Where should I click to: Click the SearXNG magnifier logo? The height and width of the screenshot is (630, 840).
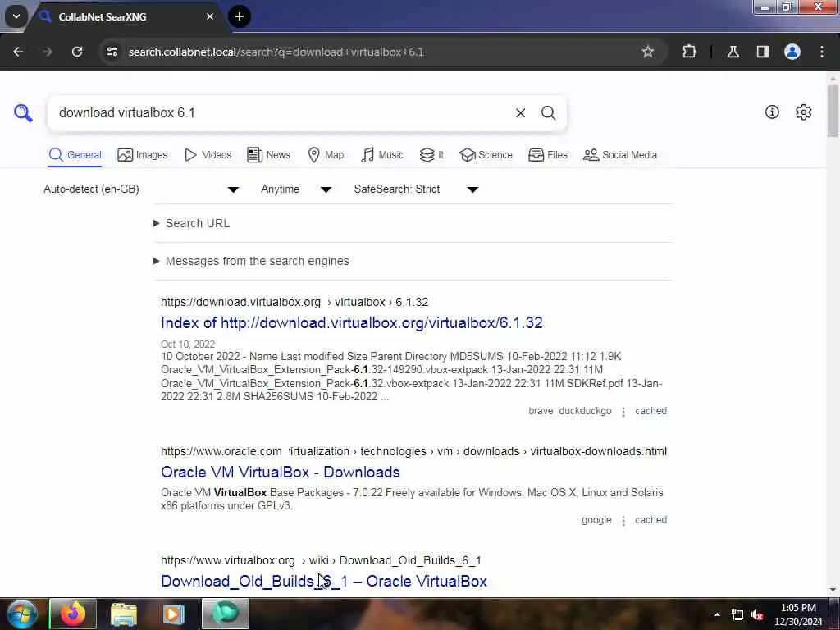point(23,113)
